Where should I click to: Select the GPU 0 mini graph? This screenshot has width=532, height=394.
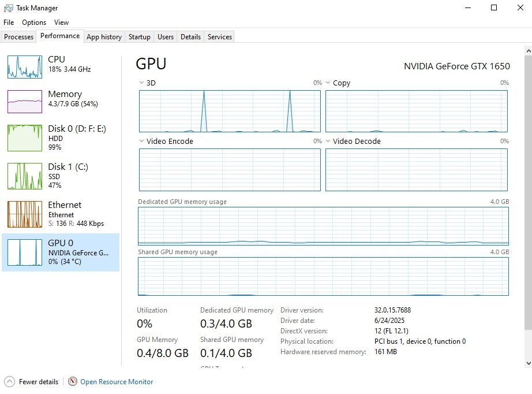(x=25, y=252)
